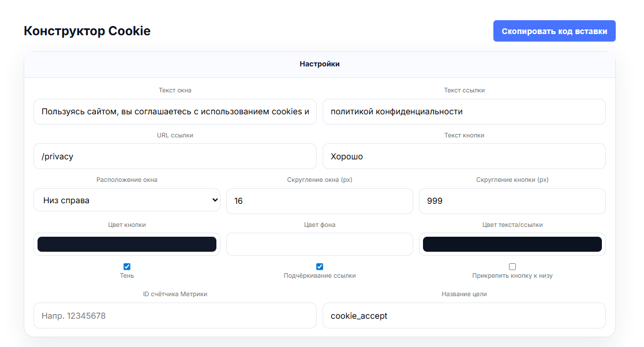Click the "Скругление окна (px)" field
Viewport: 644px width, 347px height.
320,201
